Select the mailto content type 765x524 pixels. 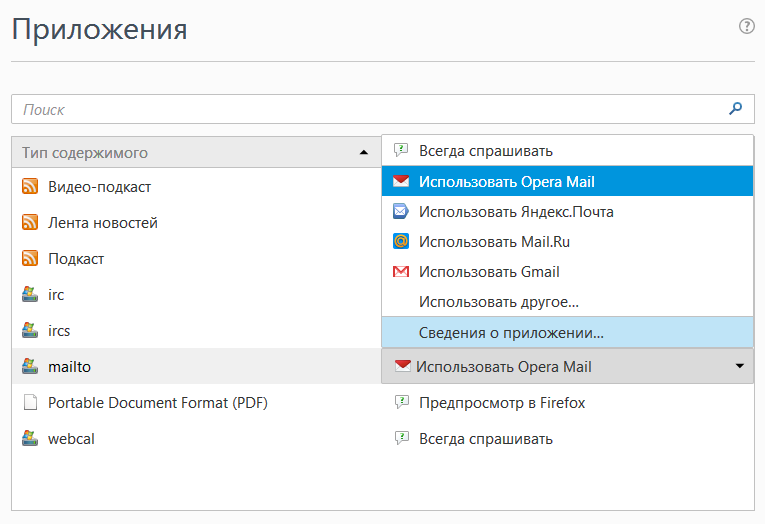196,366
